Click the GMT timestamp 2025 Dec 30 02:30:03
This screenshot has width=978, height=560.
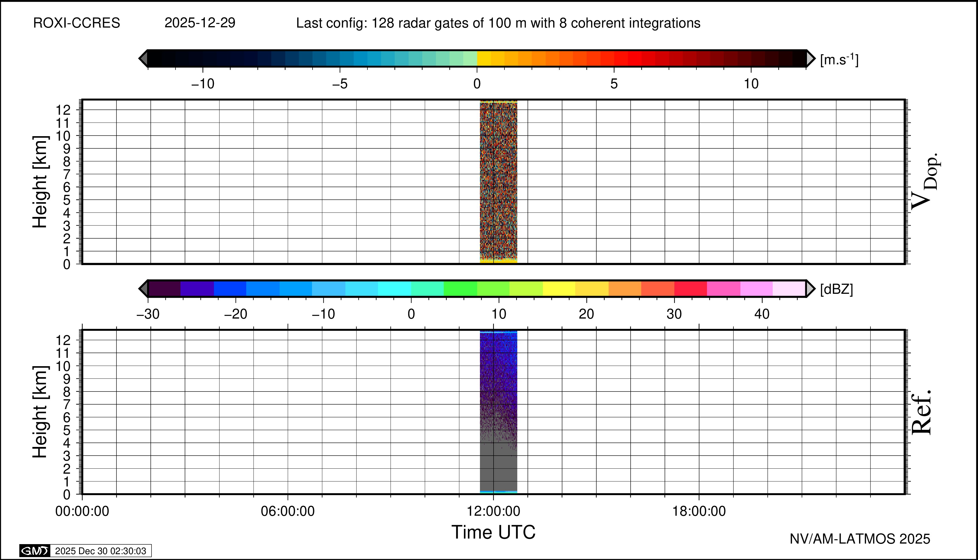pyautogui.click(x=100, y=551)
